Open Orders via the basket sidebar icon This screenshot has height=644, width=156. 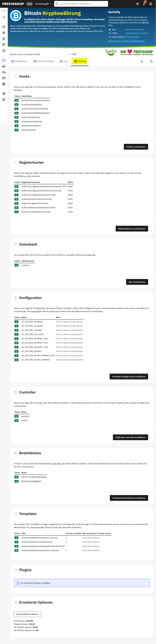pos(4,27)
